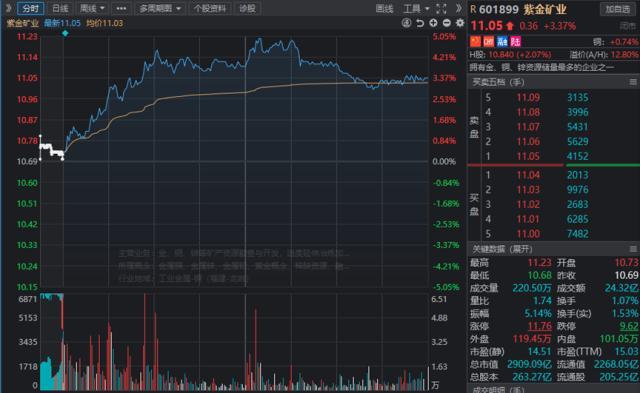The height and width of the screenshot is (393, 640).
Task: Collapse right panel with double-chevron icon
Action: [x=459, y=8]
